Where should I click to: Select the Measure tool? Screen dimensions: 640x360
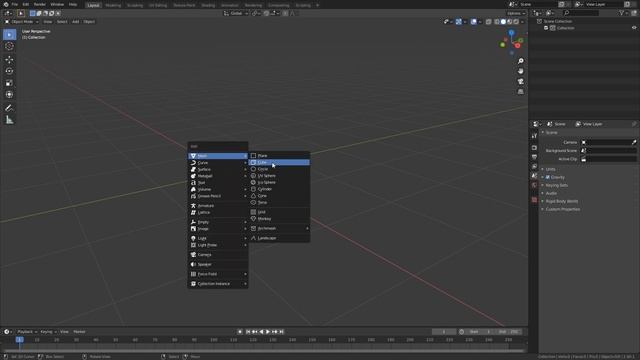9,120
